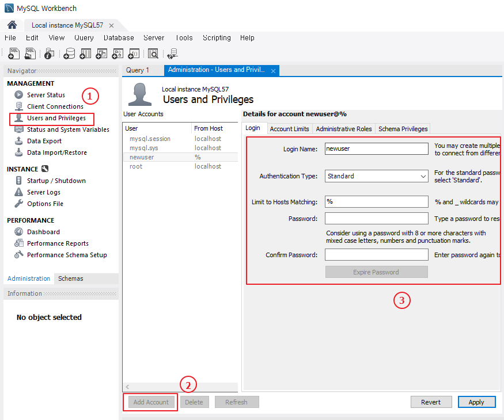
Task: Open the object inspector info icon
Action: point(49,54)
